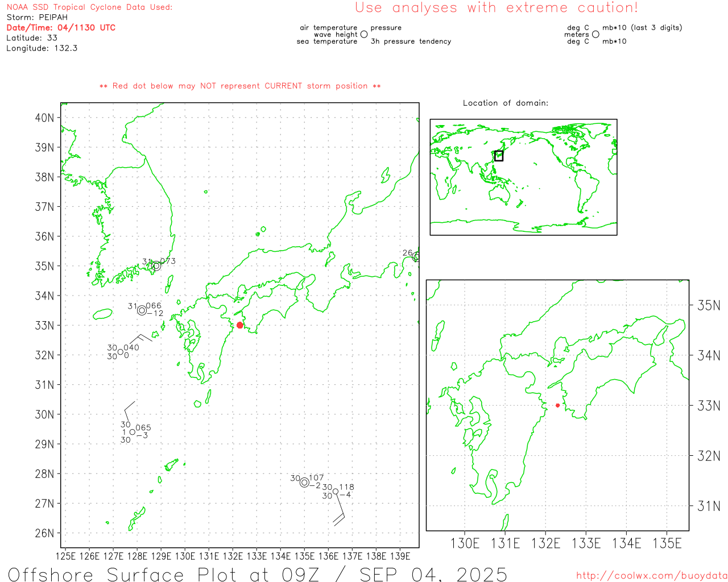The image size is (728, 582).
Task: Open the coolwx.com/buoydata link
Action: [652, 576]
